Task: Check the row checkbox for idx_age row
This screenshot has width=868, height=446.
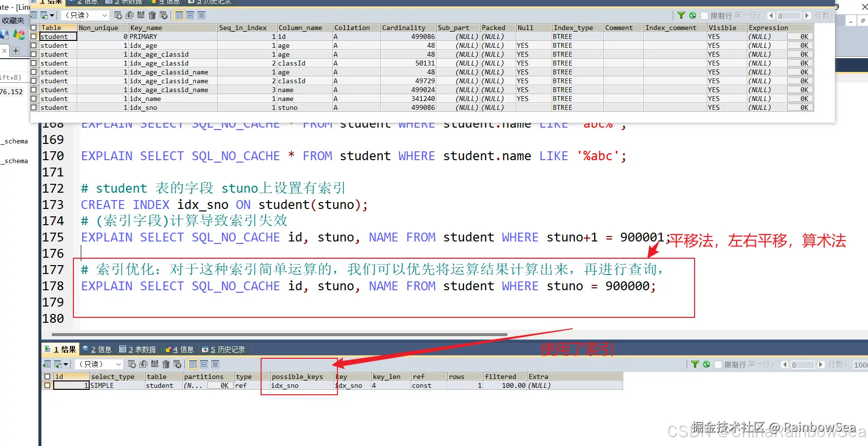Action: tap(34, 45)
